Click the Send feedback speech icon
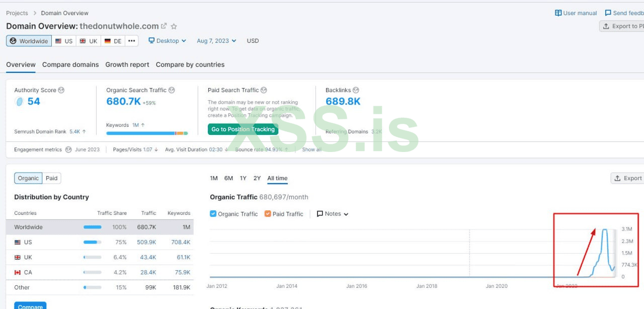 point(608,13)
